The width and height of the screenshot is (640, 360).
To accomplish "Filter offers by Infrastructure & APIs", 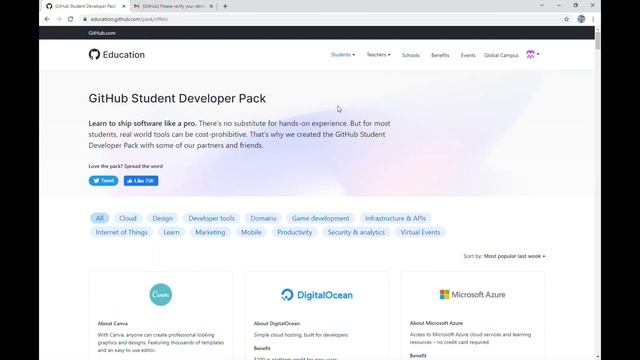I will (x=395, y=218).
